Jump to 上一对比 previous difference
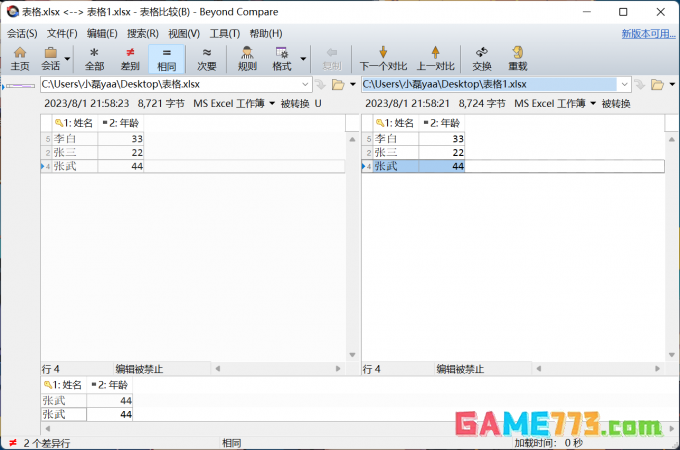680x450 pixels. pyautogui.click(x=435, y=58)
